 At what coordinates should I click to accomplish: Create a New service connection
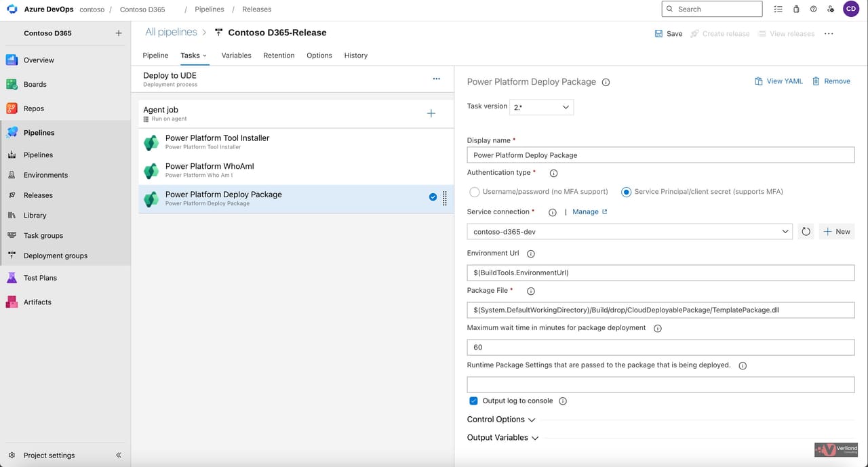click(x=837, y=232)
